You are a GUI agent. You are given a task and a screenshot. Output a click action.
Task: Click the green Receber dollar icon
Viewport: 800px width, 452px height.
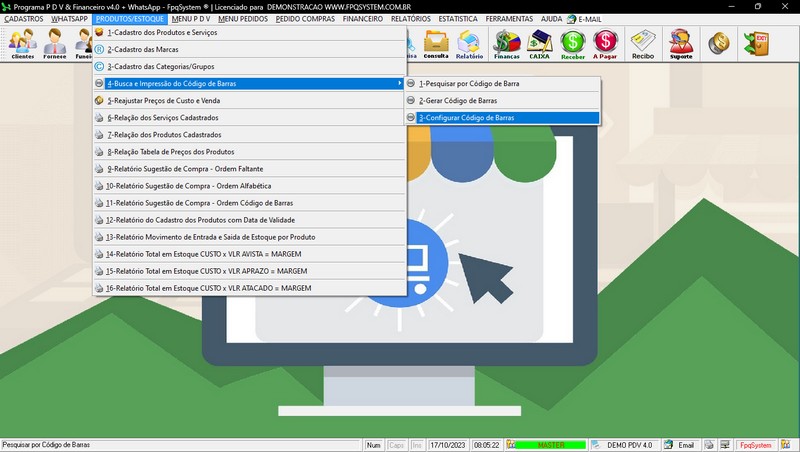(x=573, y=44)
